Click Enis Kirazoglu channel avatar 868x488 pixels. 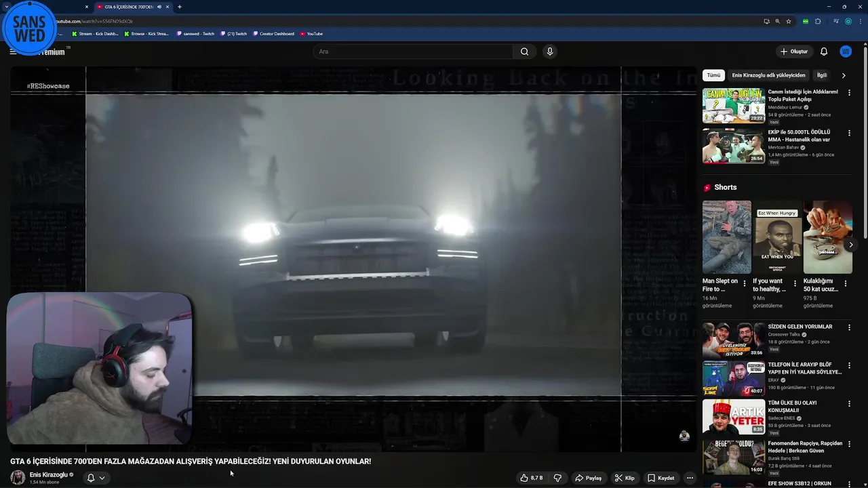(18, 478)
